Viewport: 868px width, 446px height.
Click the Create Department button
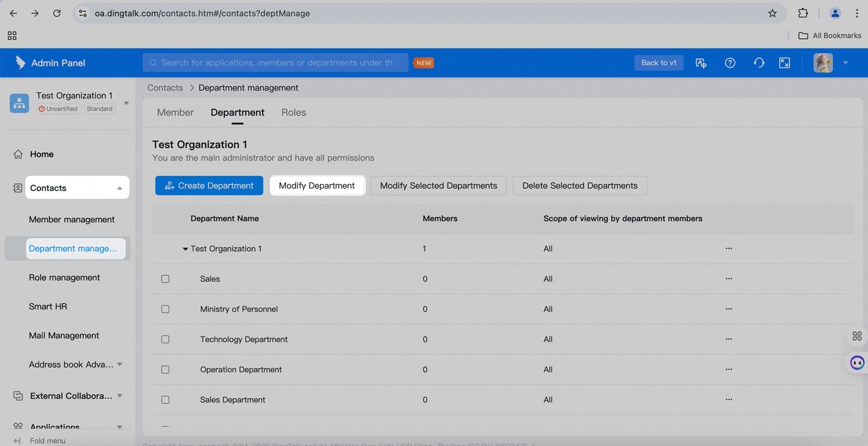coord(209,186)
